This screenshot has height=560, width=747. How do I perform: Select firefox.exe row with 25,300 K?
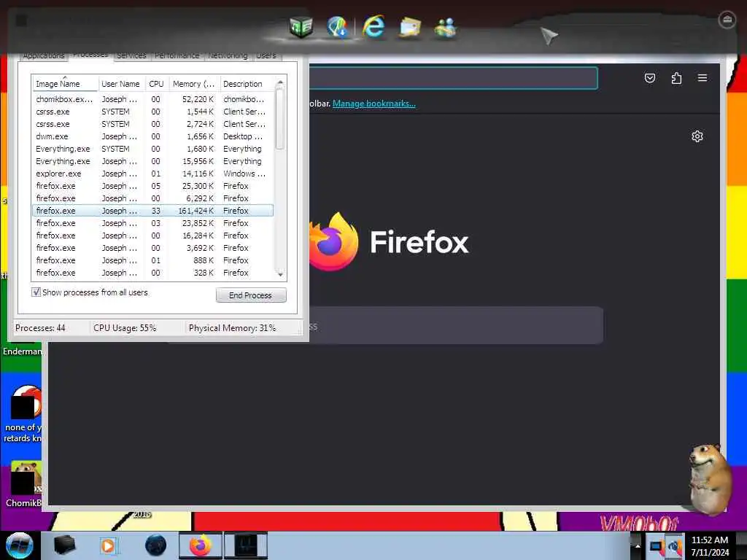tap(152, 186)
